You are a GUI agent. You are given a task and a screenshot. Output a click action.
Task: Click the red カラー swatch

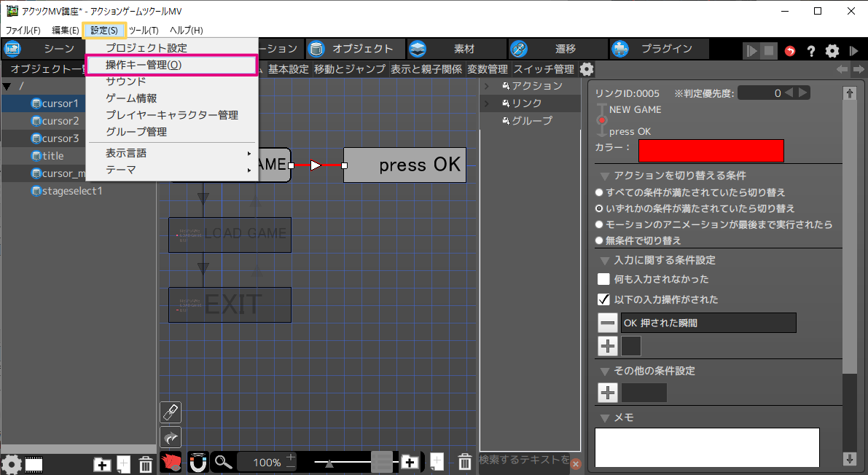pos(711,151)
